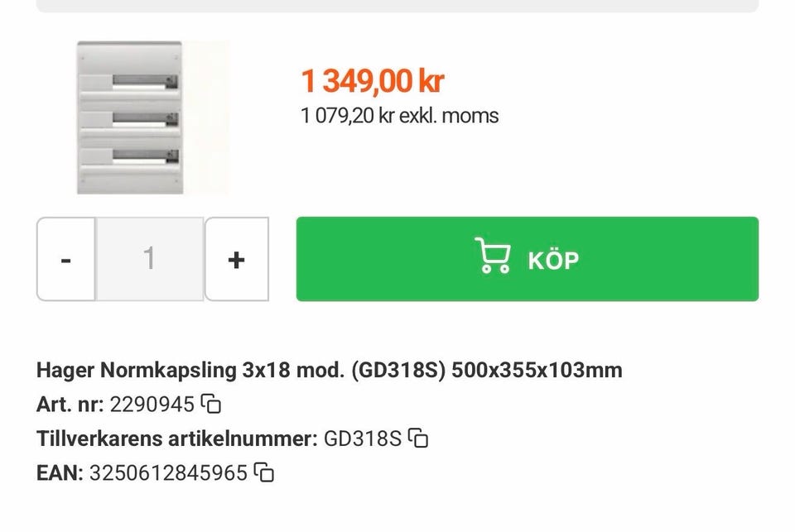Screen dimensions: 795x532
Task: Copy the Art. nr 2290945
Action: pyautogui.click(x=212, y=405)
